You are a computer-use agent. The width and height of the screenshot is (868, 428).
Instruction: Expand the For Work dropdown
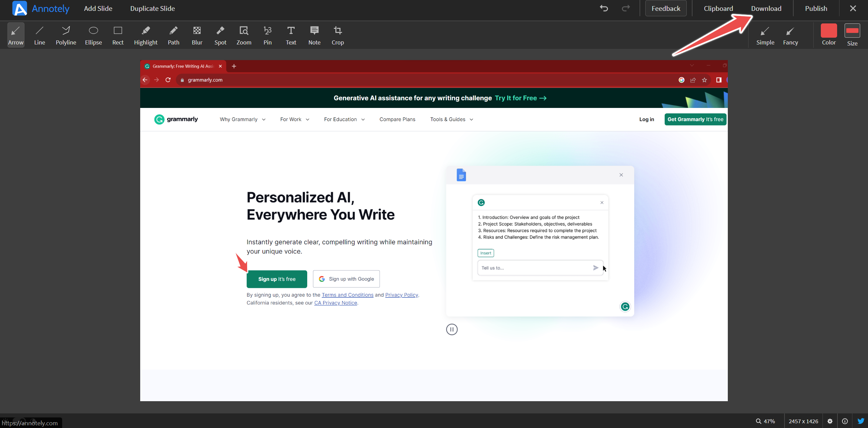pyautogui.click(x=295, y=119)
